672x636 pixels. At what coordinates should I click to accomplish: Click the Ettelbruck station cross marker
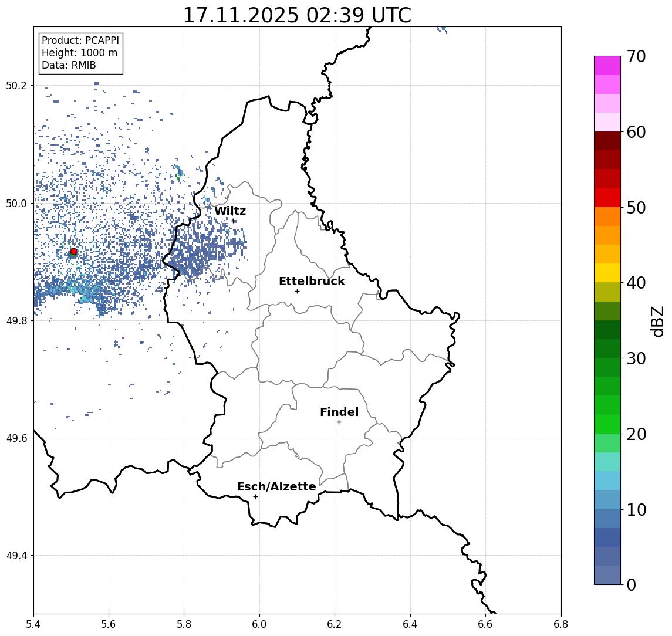[x=297, y=292]
